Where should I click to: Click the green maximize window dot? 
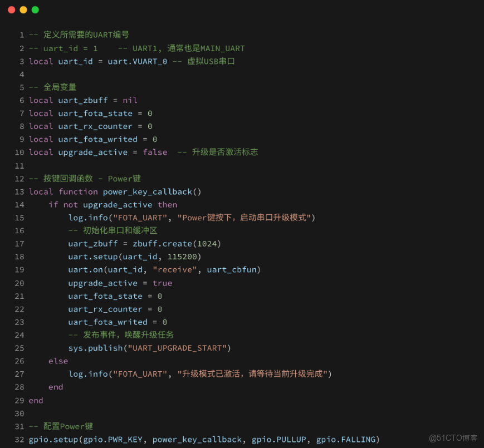pos(35,10)
